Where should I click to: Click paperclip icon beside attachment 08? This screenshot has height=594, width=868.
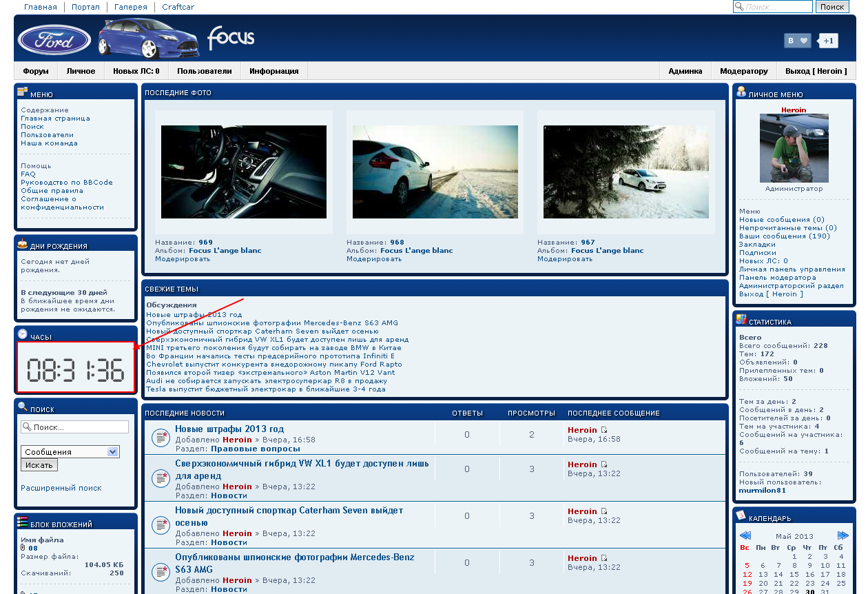[x=23, y=549]
